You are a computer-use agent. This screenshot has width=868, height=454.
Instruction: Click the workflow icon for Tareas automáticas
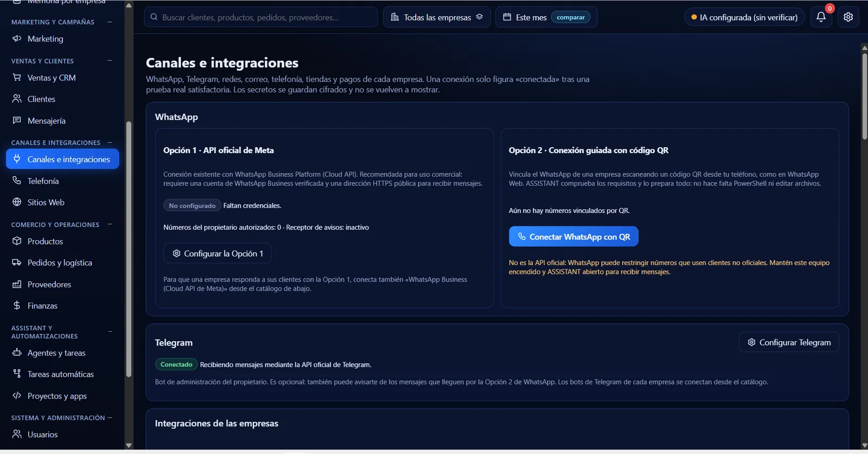(x=17, y=374)
